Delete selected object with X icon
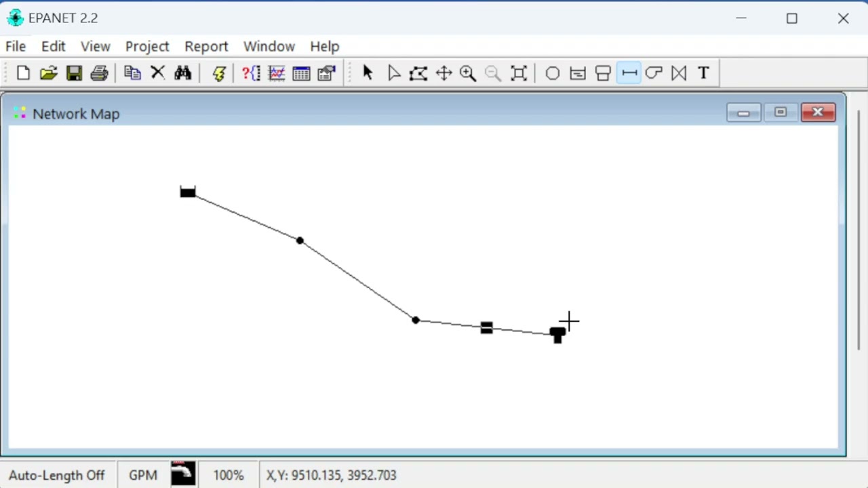 157,73
